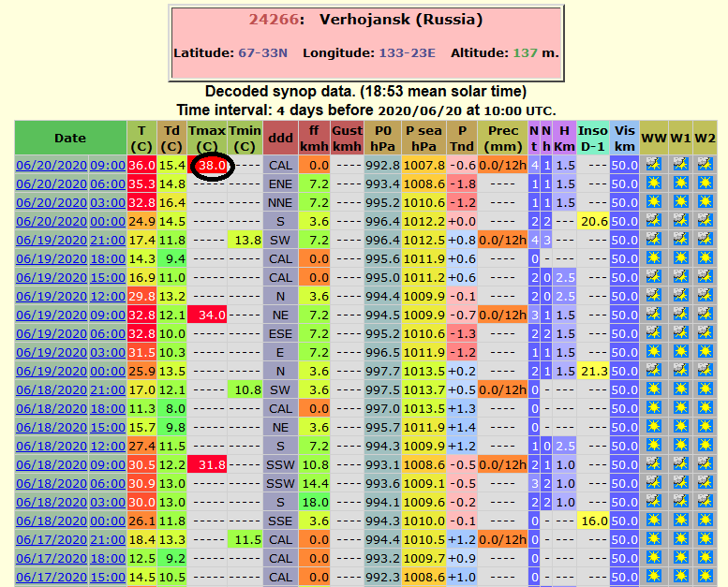
Task: Click WW cloudy icon in 06/18/2020 09:00 row
Action: click(654, 463)
